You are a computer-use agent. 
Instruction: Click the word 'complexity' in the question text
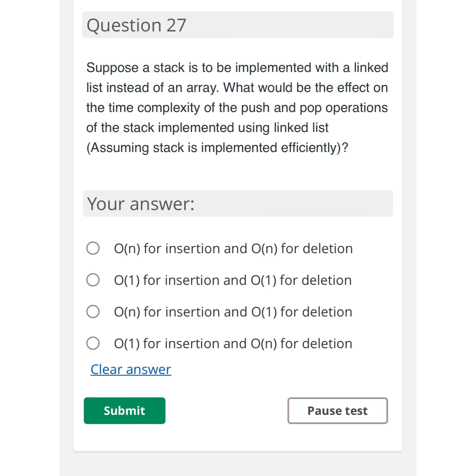pos(169,108)
